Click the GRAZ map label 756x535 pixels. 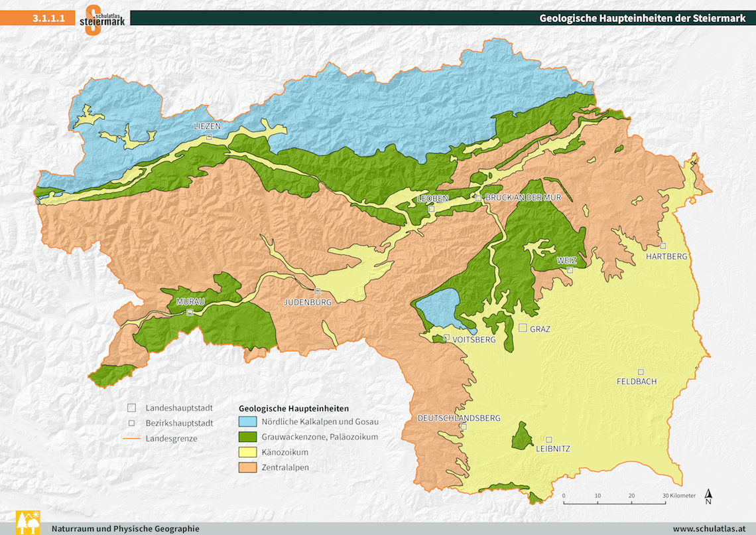[x=540, y=329]
